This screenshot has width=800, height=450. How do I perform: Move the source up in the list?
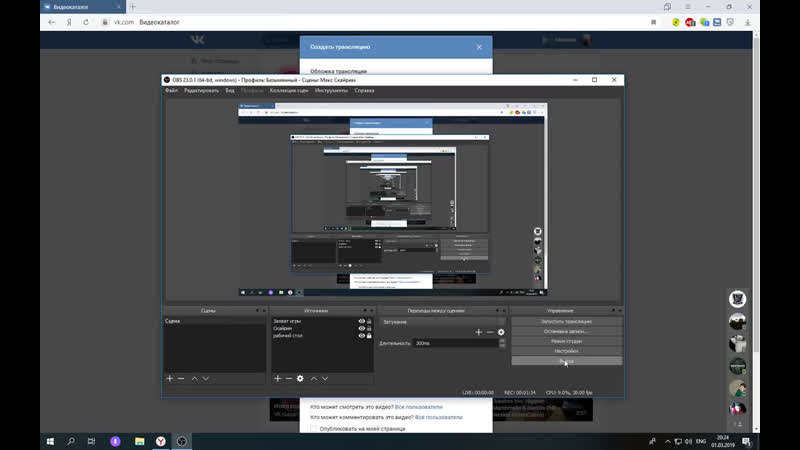point(314,379)
